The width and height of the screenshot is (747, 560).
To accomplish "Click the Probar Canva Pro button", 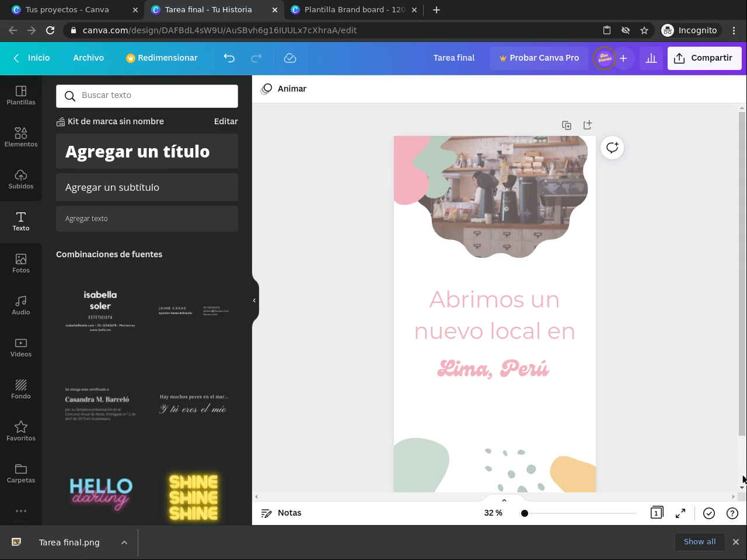I will point(539,58).
